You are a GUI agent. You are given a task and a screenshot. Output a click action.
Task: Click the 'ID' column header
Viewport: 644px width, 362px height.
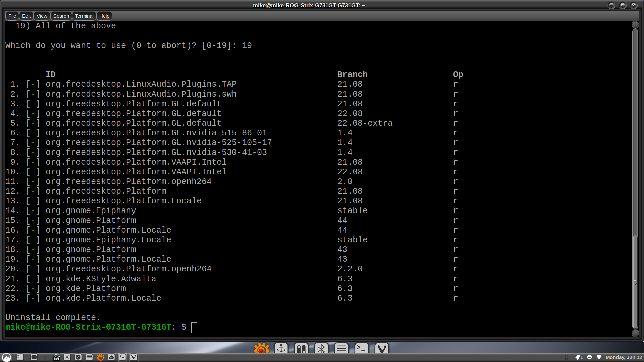[x=51, y=74]
